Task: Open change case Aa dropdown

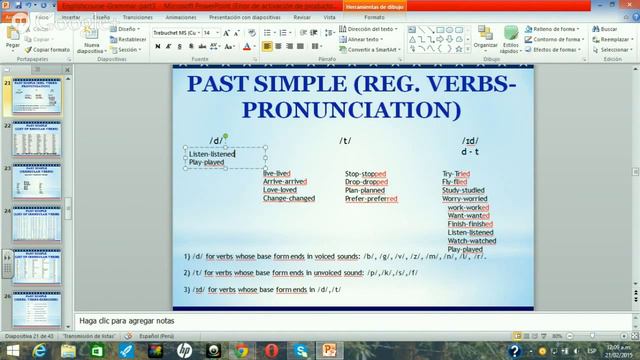Action: coord(229,47)
